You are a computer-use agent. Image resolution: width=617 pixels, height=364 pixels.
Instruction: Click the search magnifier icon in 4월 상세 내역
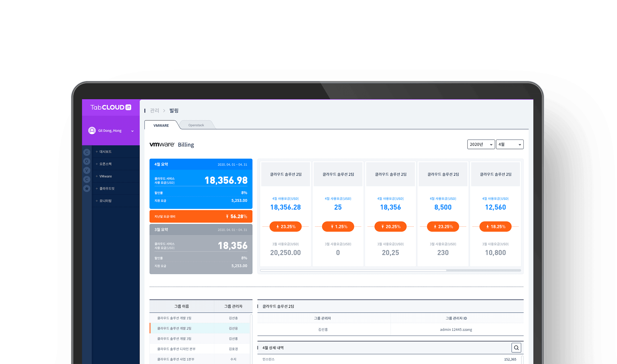click(516, 348)
